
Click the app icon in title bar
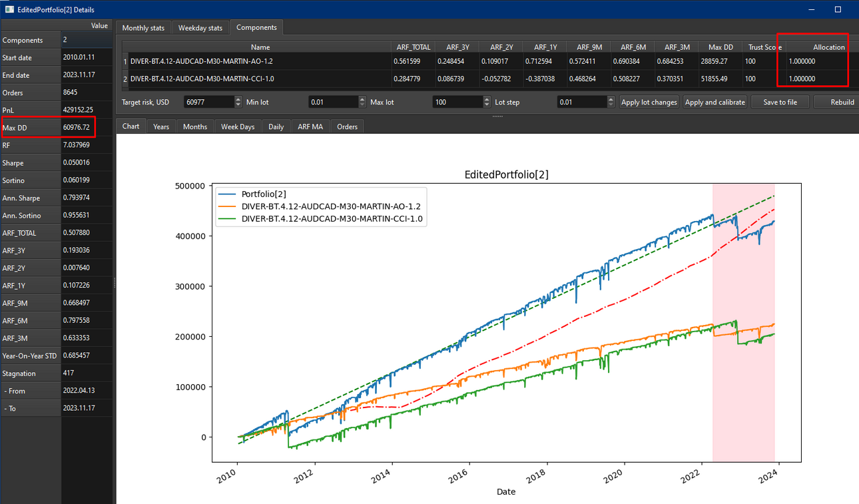pyautogui.click(x=9, y=9)
